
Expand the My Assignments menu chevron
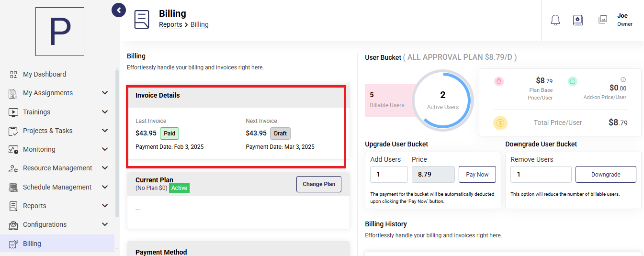pyautogui.click(x=105, y=93)
